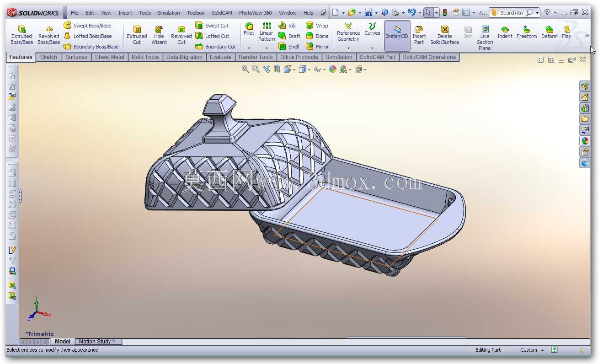The height and width of the screenshot is (364, 603).
Task: Expand the Fillet dropdown arrow
Action: pyautogui.click(x=249, y=48)
